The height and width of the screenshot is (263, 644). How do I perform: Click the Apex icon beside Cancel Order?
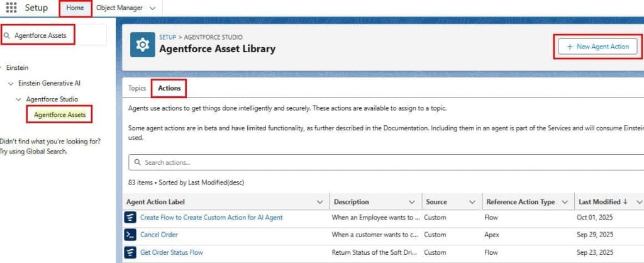click(x=130, y=235)
